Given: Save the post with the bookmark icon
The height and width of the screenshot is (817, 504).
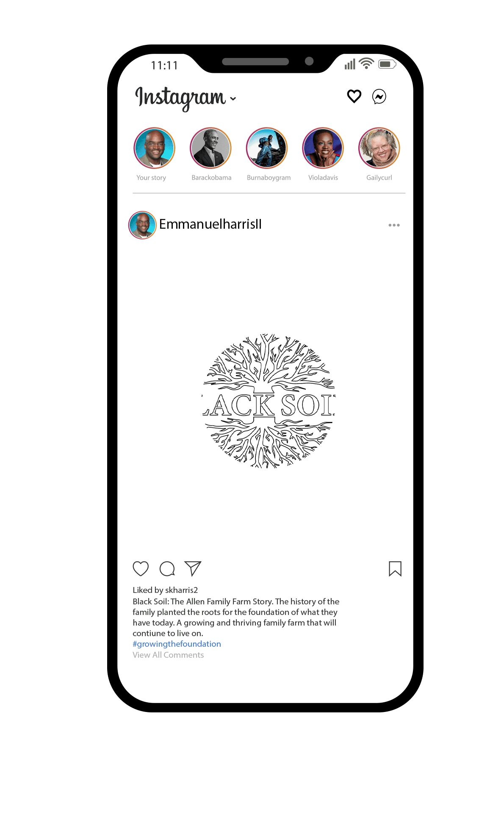Looking at the screenshot, I should coord(395,569).
